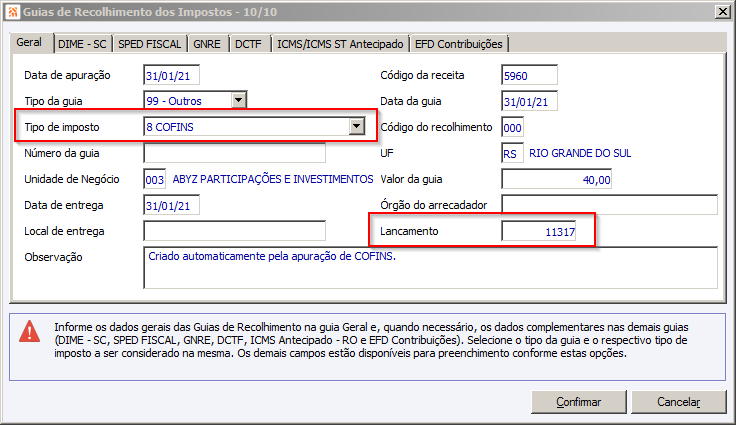Click the Tipo de imposto label
The image size is (736, 425).
coord(61,127)
